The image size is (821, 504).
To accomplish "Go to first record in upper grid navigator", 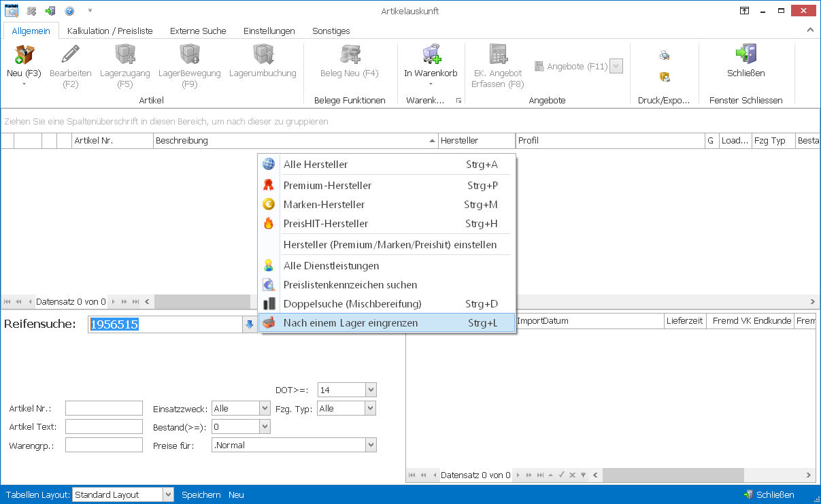I will pos(8,301).
